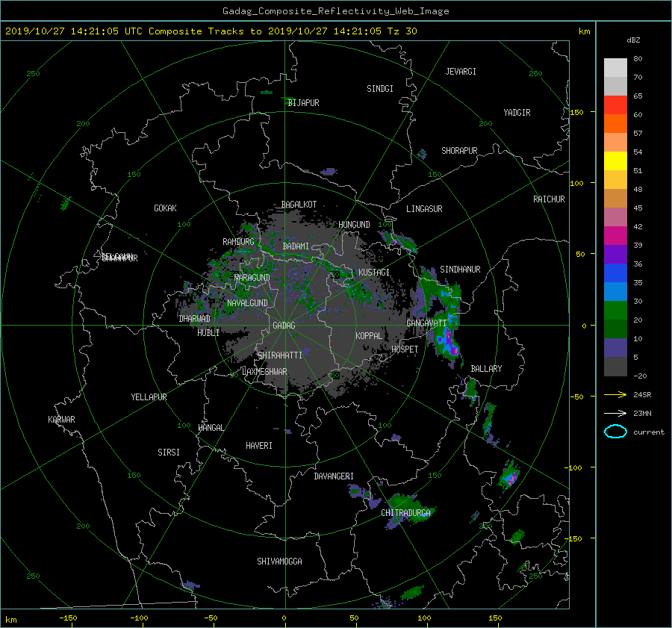Click the BALLARY city label
The image size is (672, 628).
[x=486, y=369]
